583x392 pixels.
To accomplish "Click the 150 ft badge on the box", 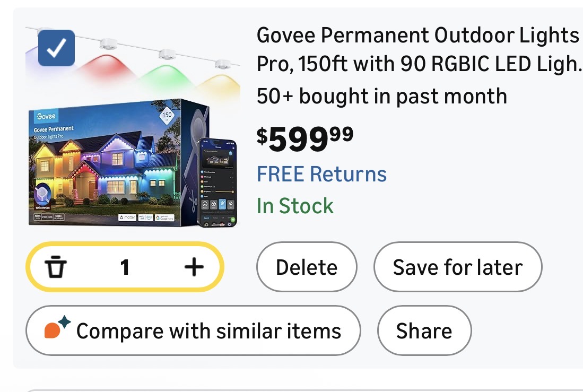I will click(x=167, y=117).
